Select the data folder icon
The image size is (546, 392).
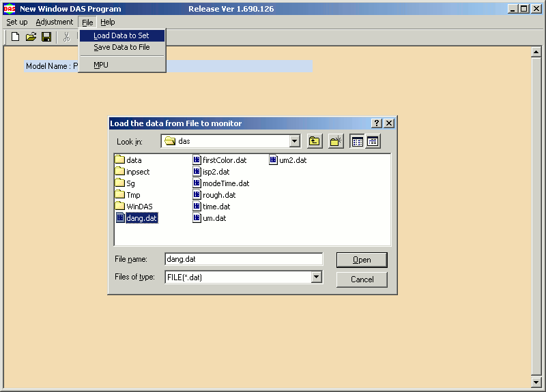[120, 160]
